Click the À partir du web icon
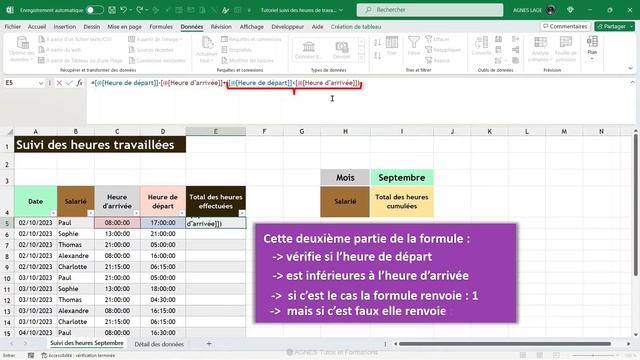The height and width of the screenshot is (360, 640). (41, 50)
